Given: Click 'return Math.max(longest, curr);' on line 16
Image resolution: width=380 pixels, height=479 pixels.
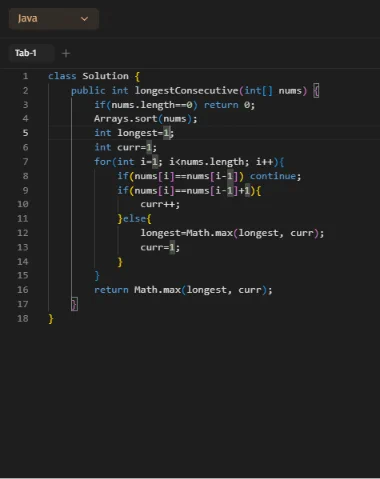Looking at the screenshot, I should click(x=183, y=290).
